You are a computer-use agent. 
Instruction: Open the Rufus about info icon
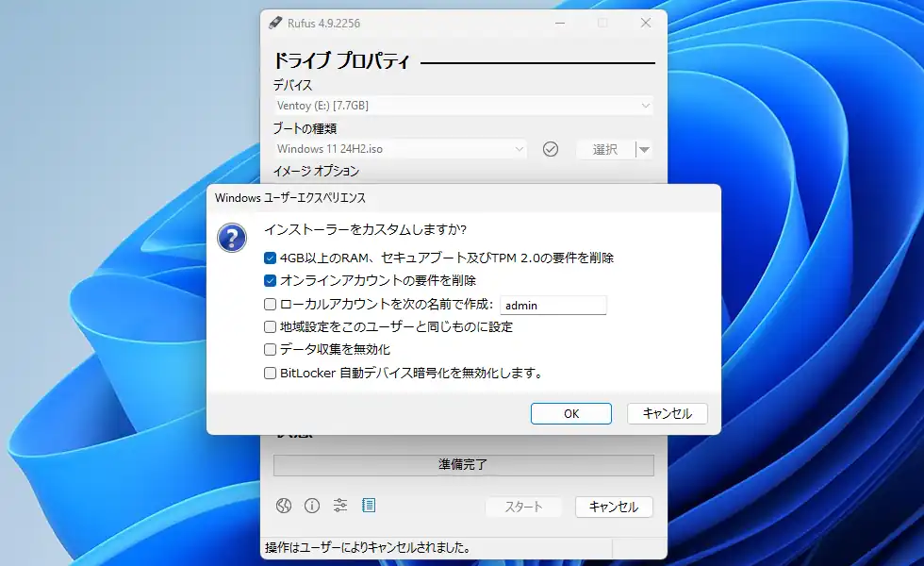click(312, 506)
